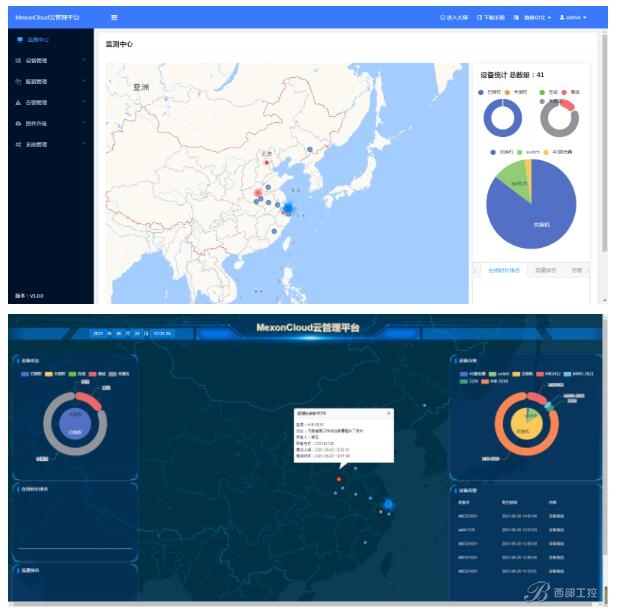Toggle the green switch pie legend dot
Image resolution: width=624 pixels, height=615 pixels.
pyautogui.click(x=519, y=152)
